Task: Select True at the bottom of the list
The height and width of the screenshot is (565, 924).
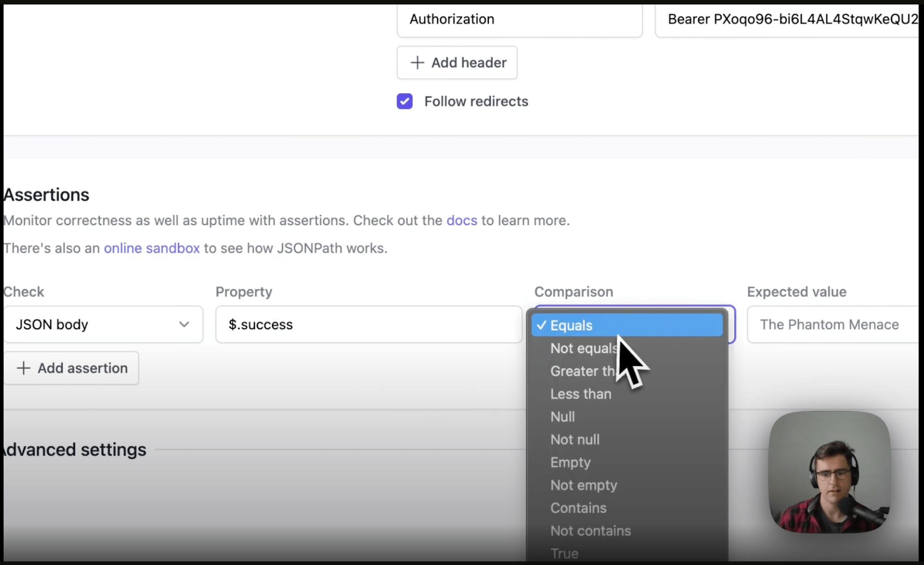Action: click(x=564, y=553)
